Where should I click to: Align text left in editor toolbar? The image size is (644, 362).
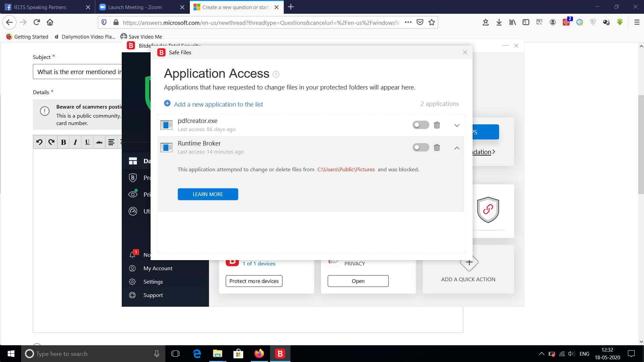point(111,142)
